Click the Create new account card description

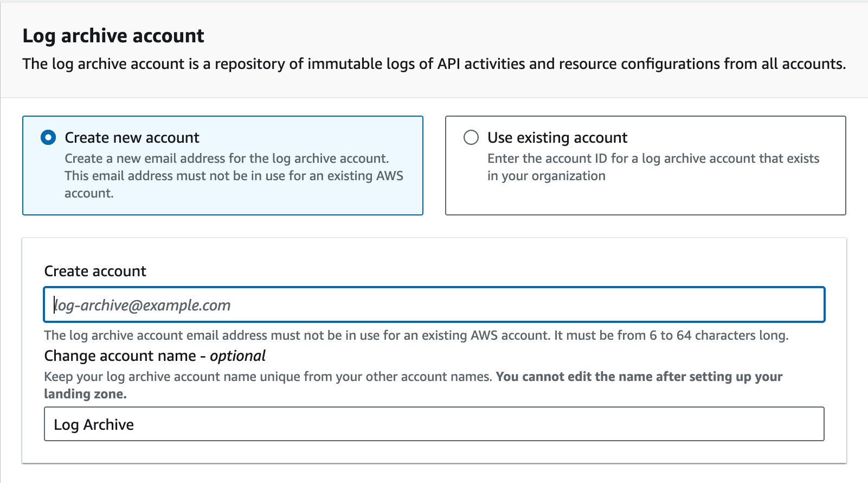(x=234, y=175)
